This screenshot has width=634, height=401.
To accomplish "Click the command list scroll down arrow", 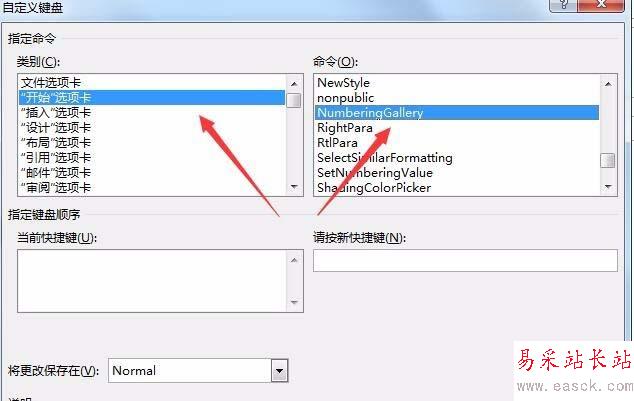I will (608, 187).
